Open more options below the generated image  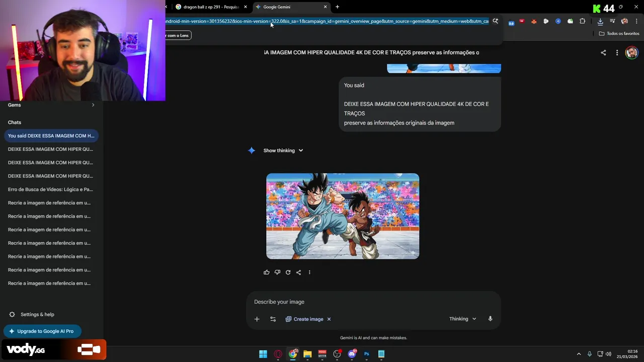click(309, 272)
